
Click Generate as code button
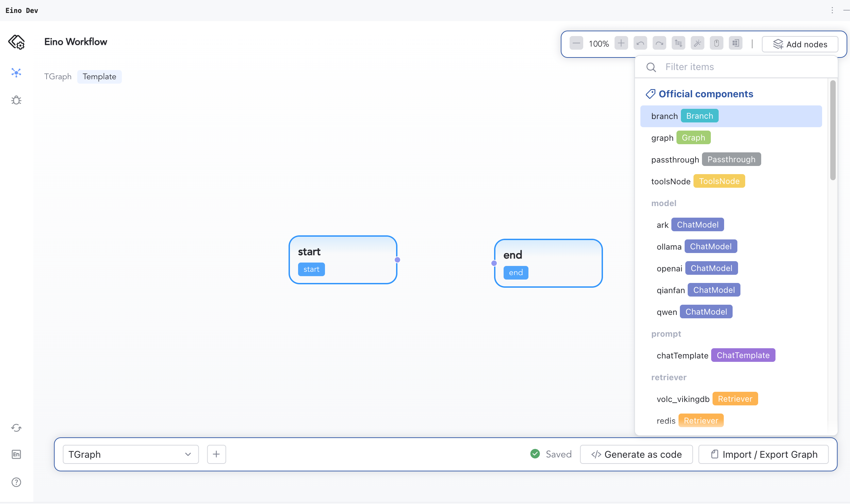[x=636, y=454]
